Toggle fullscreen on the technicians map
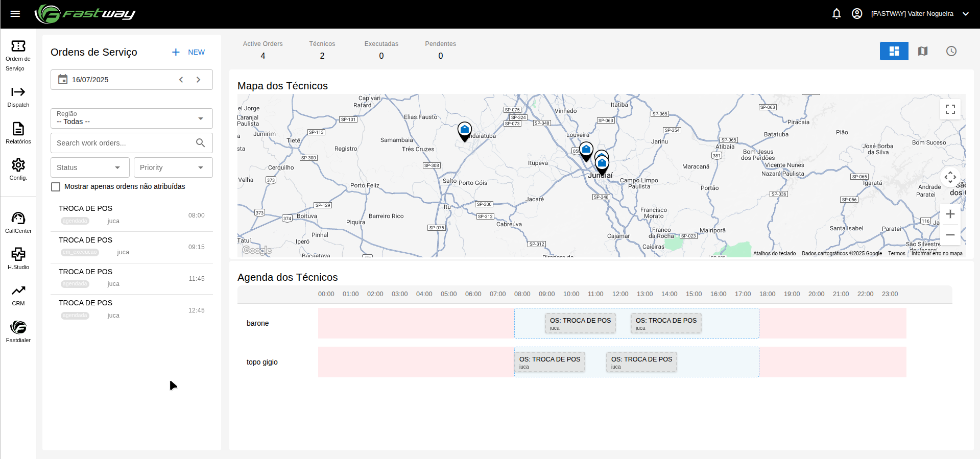 (950, 109)
